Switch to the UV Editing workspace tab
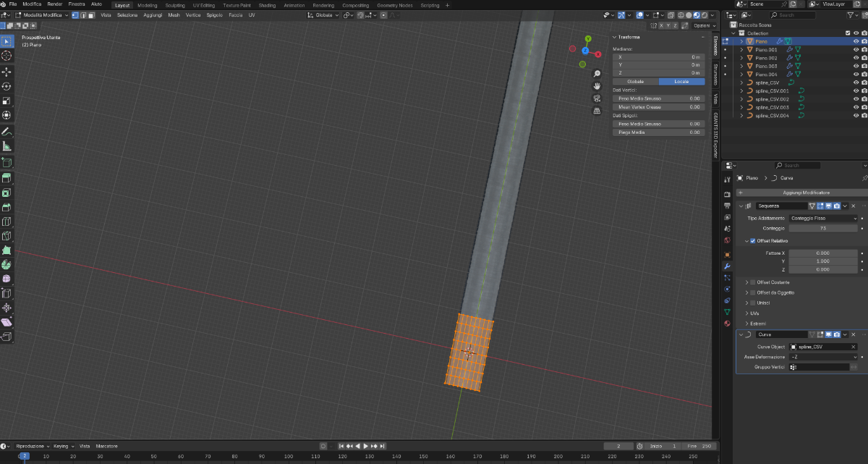 (x=203, y=5)
